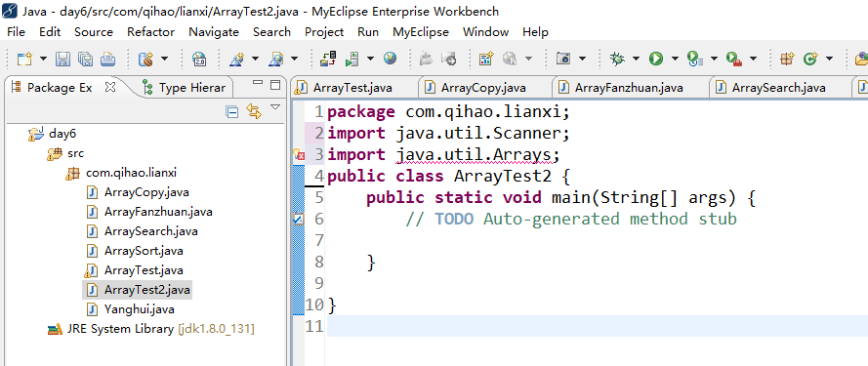Click the run external tools toolbox icon
This screenshot has height=366, width=868.
point(734,59)
